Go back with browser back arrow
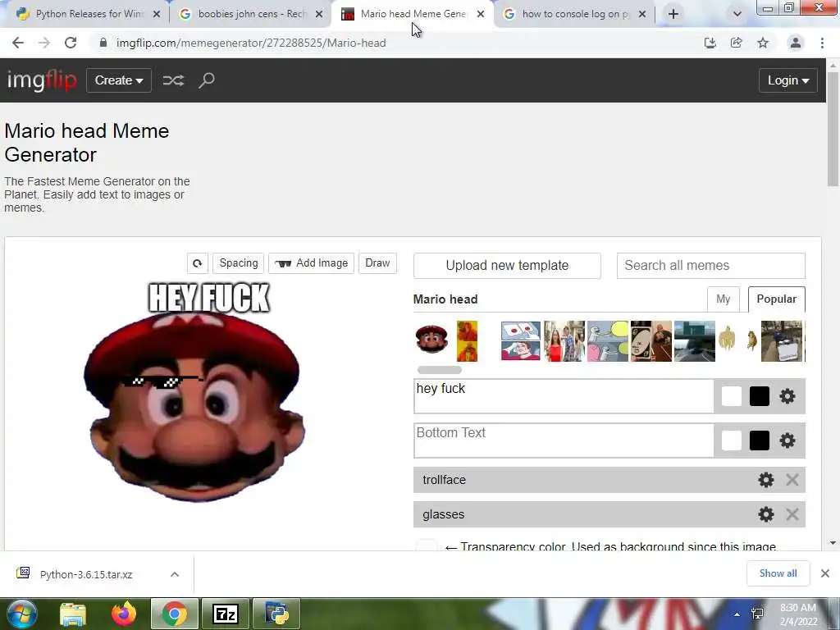 tap(18, 43)
